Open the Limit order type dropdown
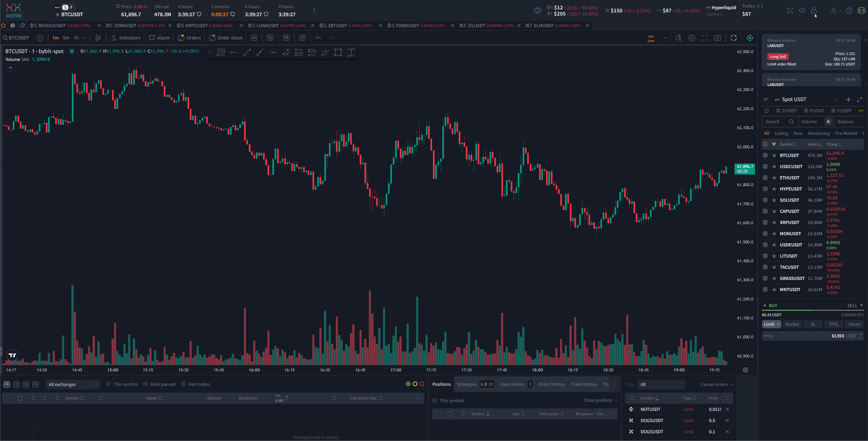Image resolution: width=868 pixels, height=441 pixels. point(771,324)
